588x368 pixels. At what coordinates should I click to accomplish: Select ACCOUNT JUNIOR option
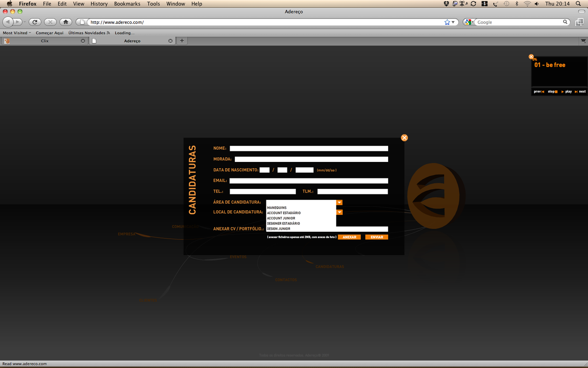click(x=301, y=218)
